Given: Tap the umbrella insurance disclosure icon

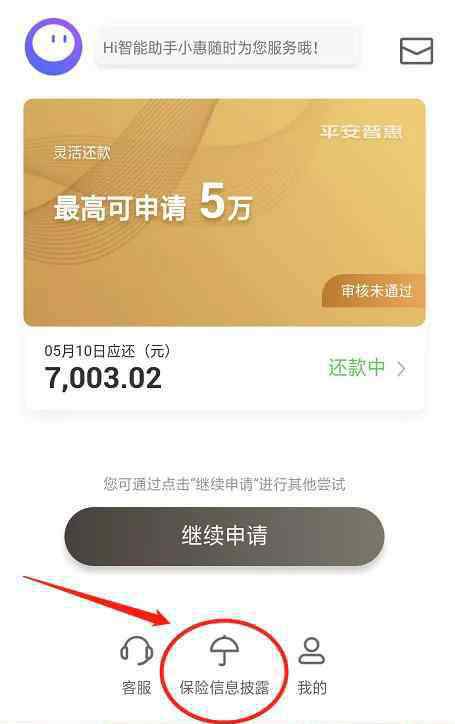Looking at the screenshot, I should (x=224, y=650).
